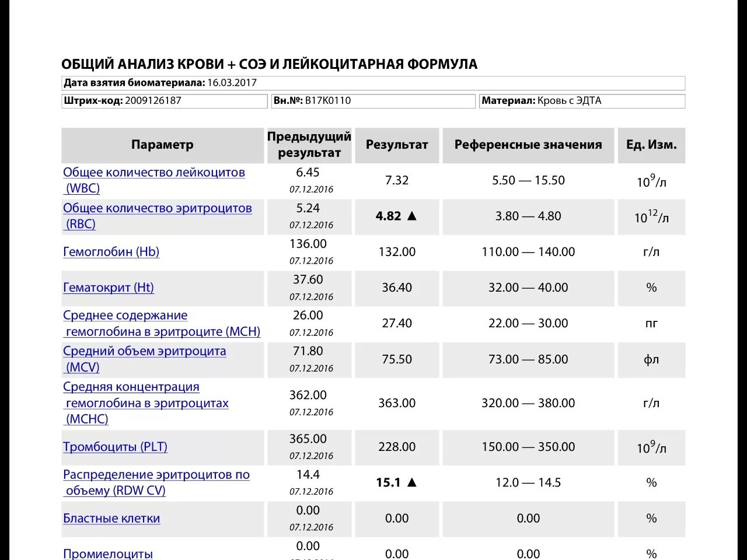Image resolution: width=747 pixels, height=560 pixels.
Task: Click MCV reference range 73.00 — 85.00
Action: [x=528, y=359]
